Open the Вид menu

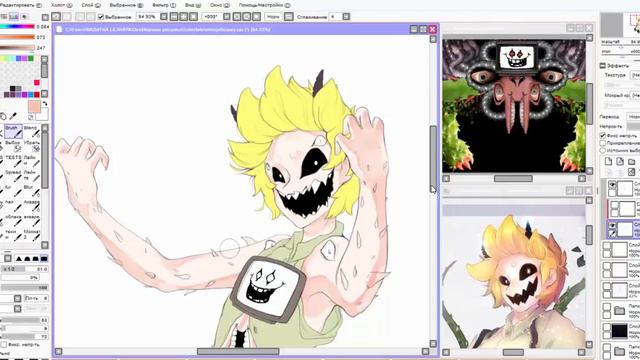193,5
